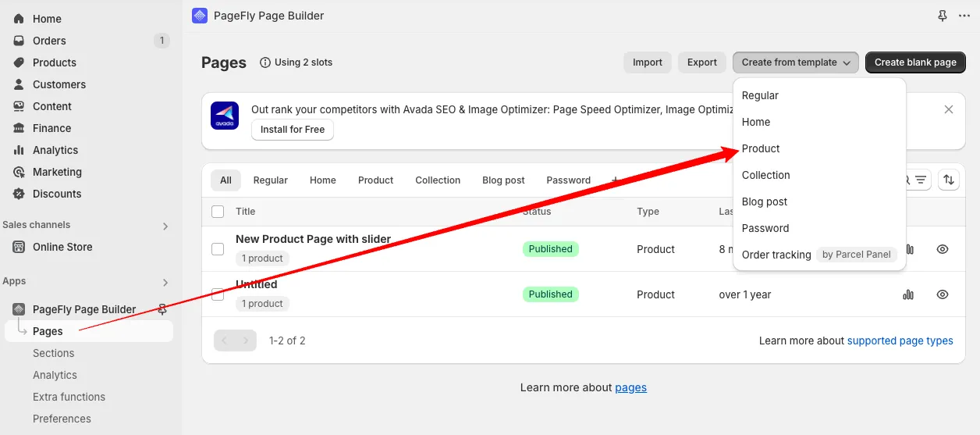Open search and filter in pages table
980x435 pixels.
pos(918,180)
